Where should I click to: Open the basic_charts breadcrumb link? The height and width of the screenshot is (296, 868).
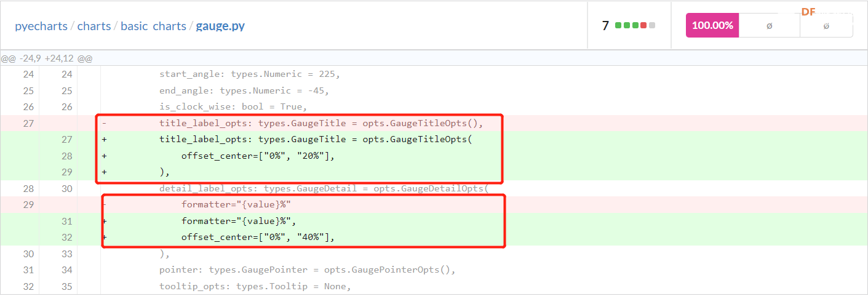pyautogui.click(x=153, y=26)
